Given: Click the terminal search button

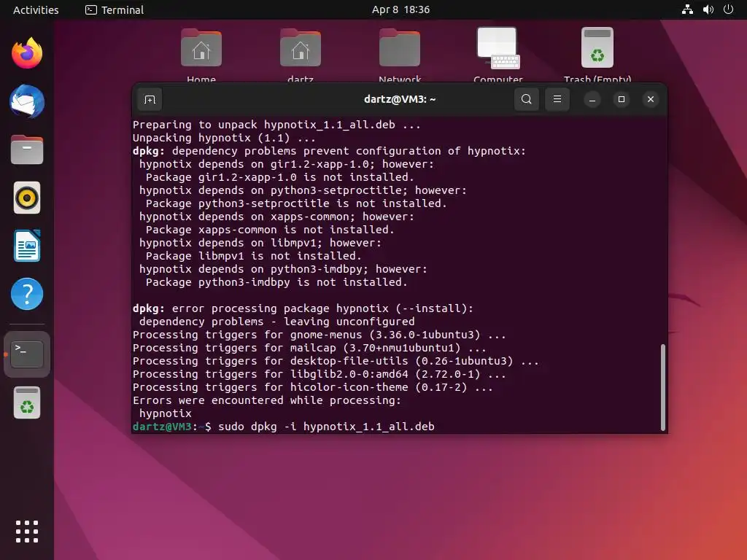Looking at the screenshot, I should (527, 99).
